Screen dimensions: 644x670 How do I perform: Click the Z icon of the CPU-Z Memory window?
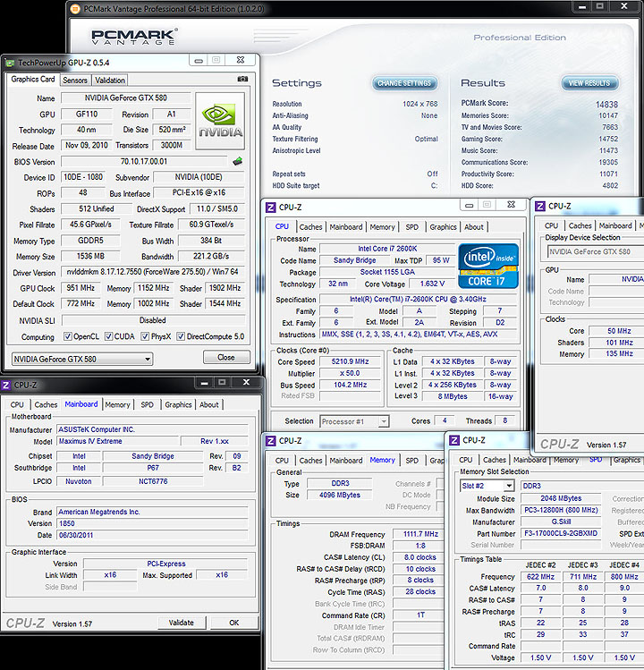[270, 440]
